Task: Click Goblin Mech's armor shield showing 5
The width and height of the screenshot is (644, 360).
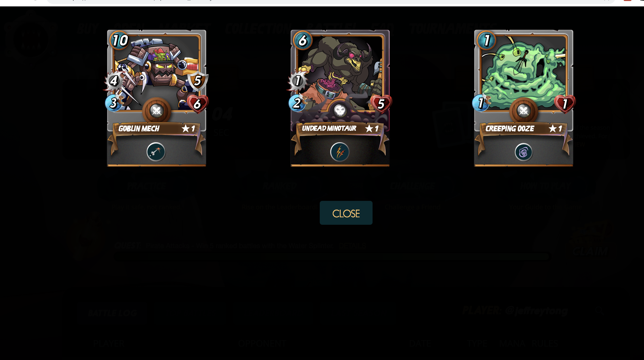Action: click(x=198, y=81)
